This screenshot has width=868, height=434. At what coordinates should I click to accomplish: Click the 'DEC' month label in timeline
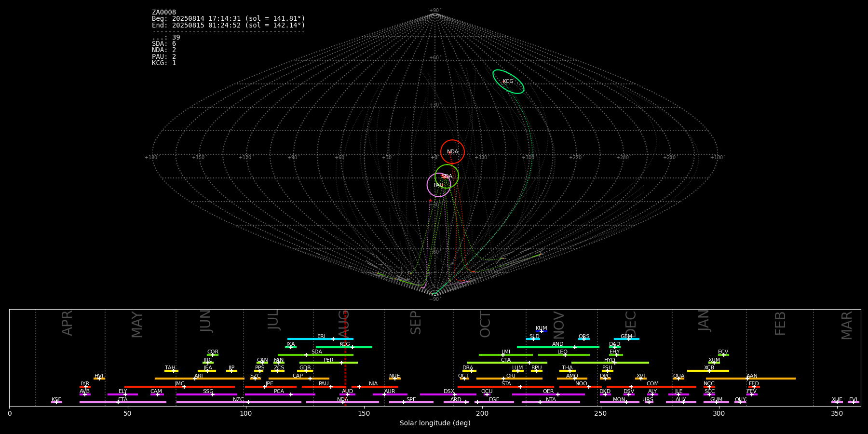click(x=631, y=325)
